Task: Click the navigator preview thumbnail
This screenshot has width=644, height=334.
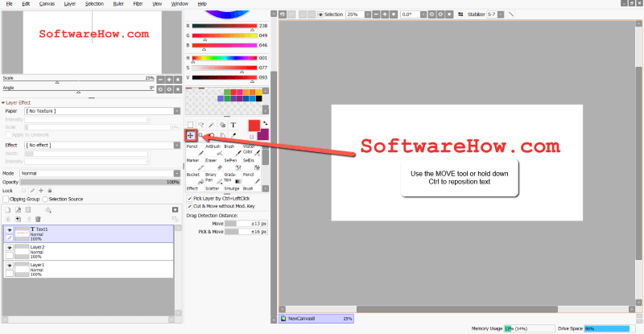Action: click(x=92, y=43)
